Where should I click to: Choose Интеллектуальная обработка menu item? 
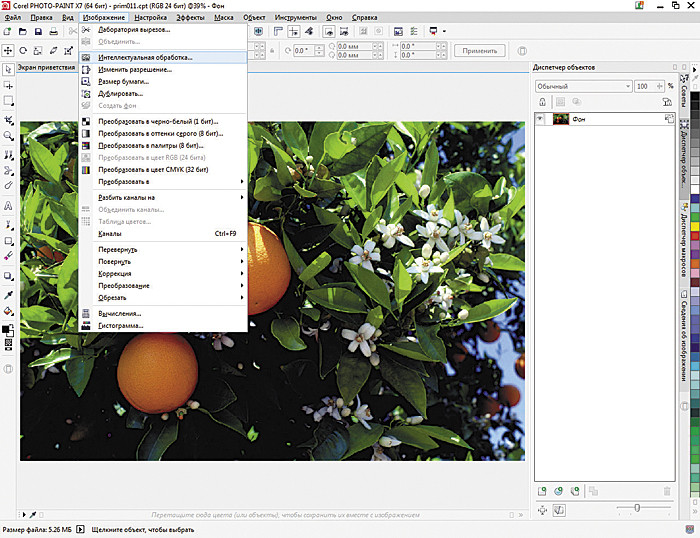(145, 57)
